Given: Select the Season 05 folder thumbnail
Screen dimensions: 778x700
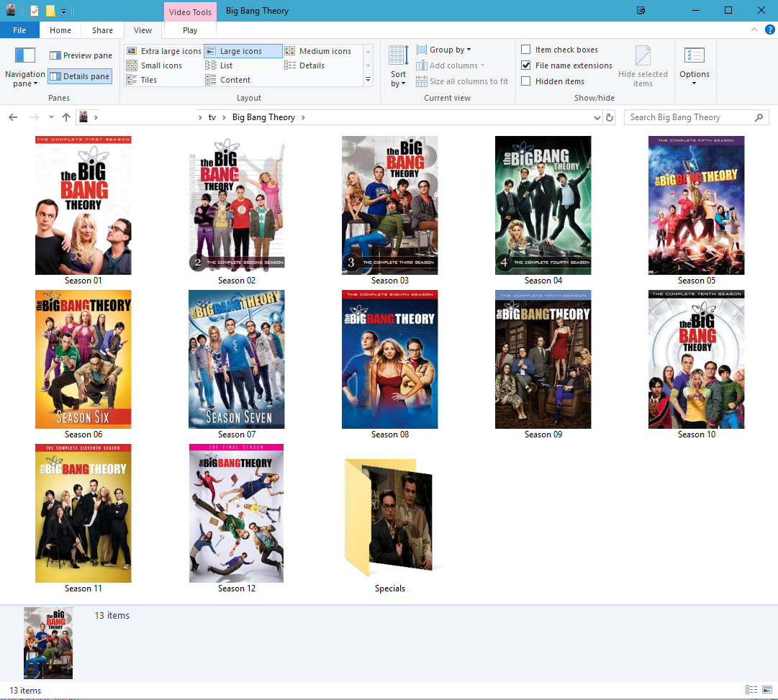Looking at the screenshot, I should click(696, 205).
